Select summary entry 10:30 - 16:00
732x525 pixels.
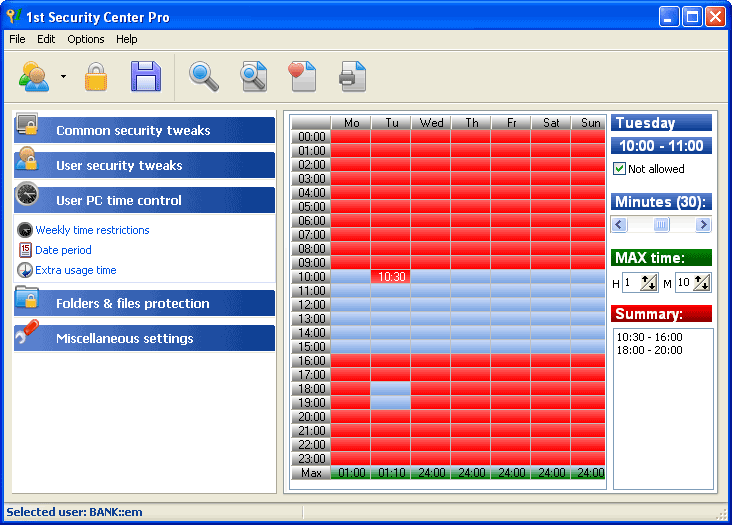(x=649, y=337)
